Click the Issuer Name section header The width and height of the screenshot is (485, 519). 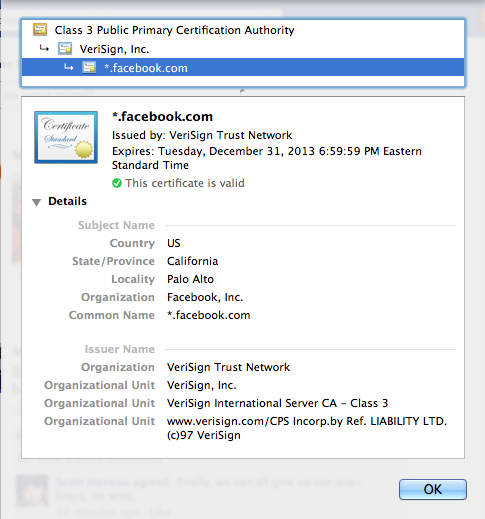(x=120, y=349)
